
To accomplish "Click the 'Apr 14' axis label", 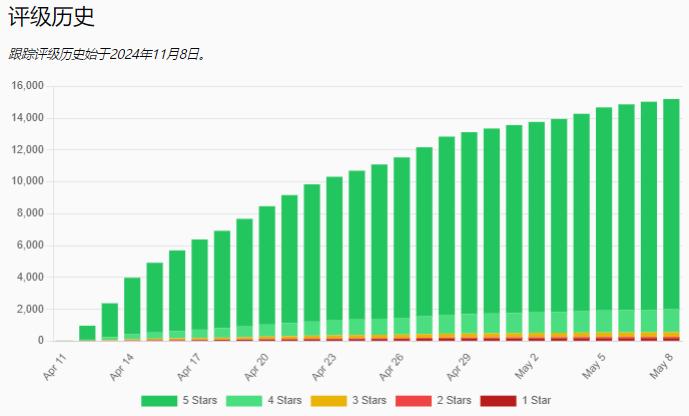I will click(122, 366).
